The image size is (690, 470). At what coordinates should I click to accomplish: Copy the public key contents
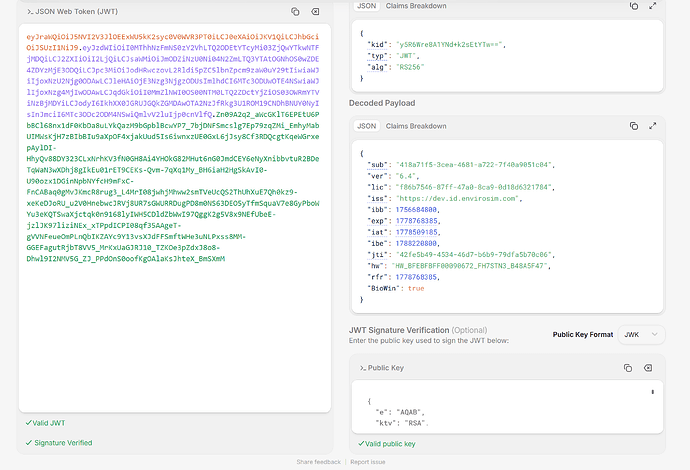(x=628, y=368)
